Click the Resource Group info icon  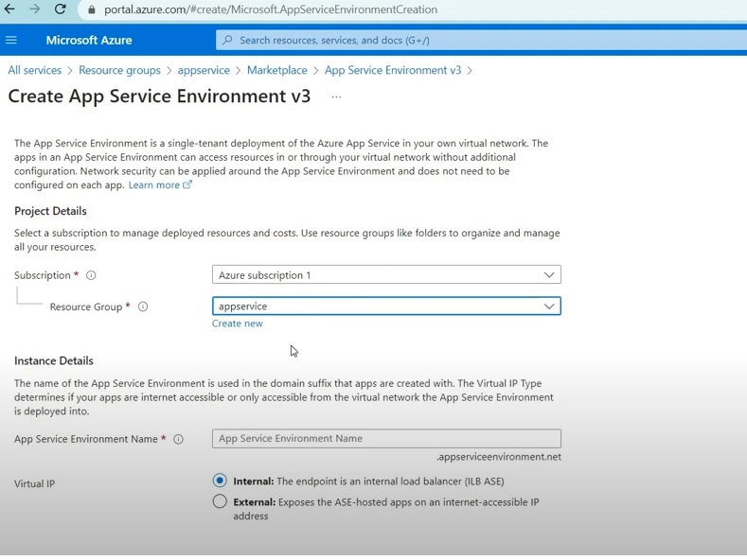[143, 306]
